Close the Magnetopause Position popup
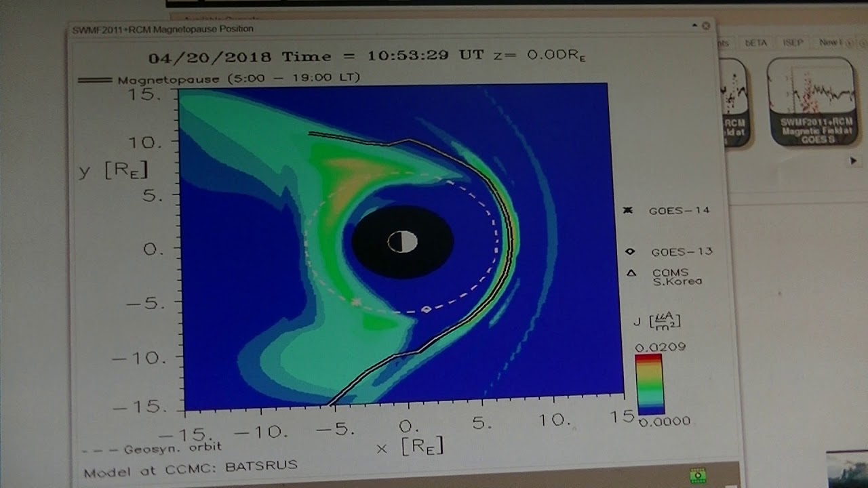 (706, 26)
